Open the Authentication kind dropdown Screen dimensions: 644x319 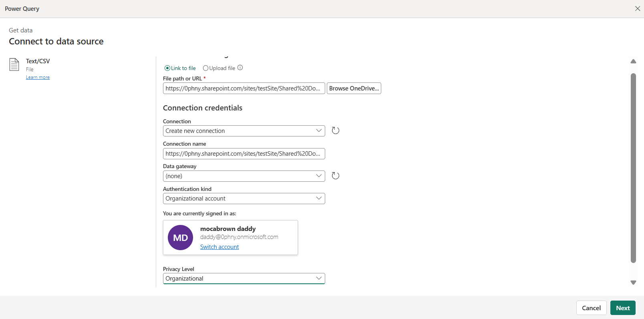point(244,199)
